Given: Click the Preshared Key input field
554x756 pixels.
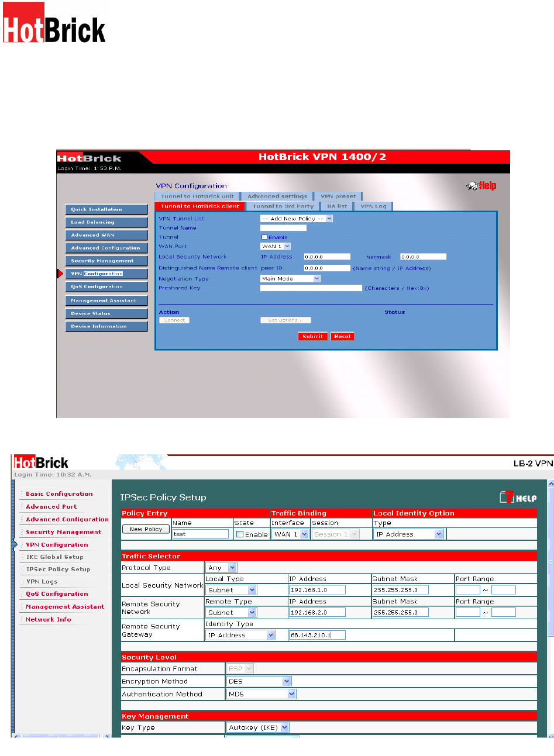Looking at the screenshot, I should pos(311,288).
